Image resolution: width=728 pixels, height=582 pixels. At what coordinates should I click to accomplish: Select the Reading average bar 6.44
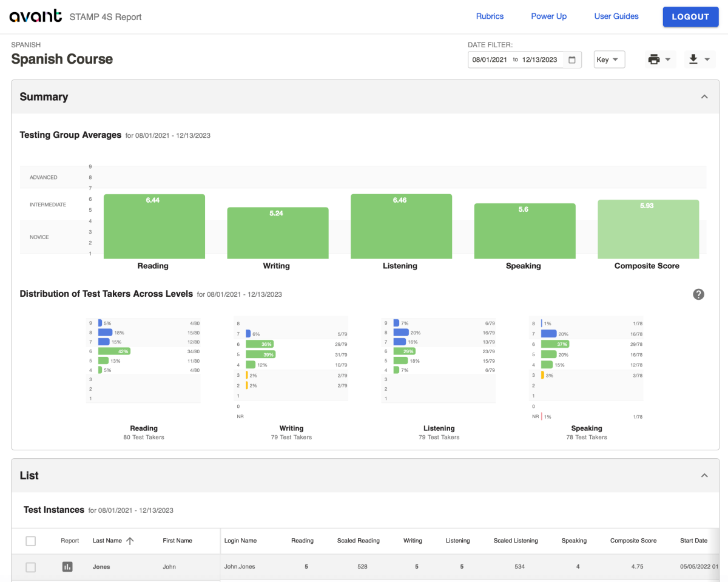pyautogui.click(x=154, y=226)
